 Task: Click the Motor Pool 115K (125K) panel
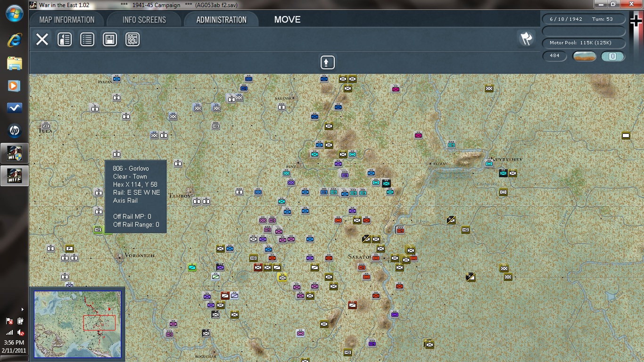(x=584, y=43)
